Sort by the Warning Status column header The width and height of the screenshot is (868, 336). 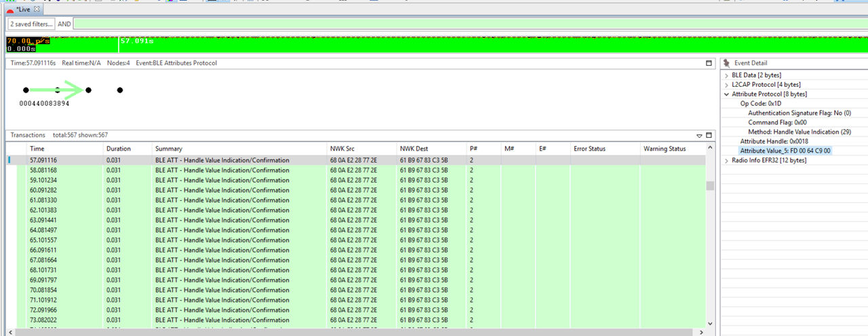671,149
